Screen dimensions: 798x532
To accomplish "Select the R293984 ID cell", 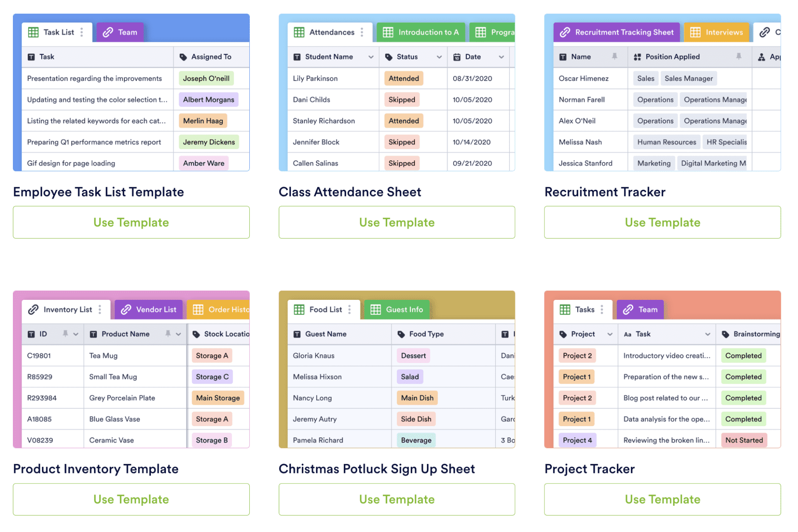I will point(53,398).
